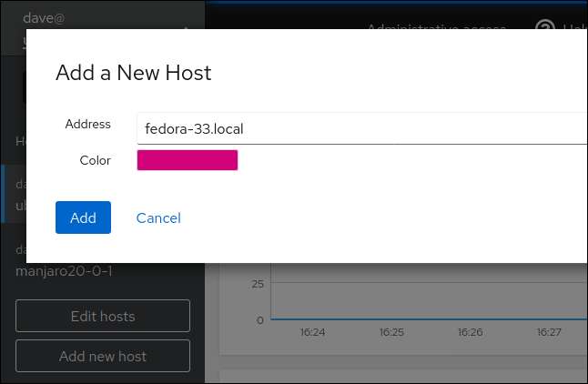Click the 16:26 time mark on graph

tap(471, 333)
